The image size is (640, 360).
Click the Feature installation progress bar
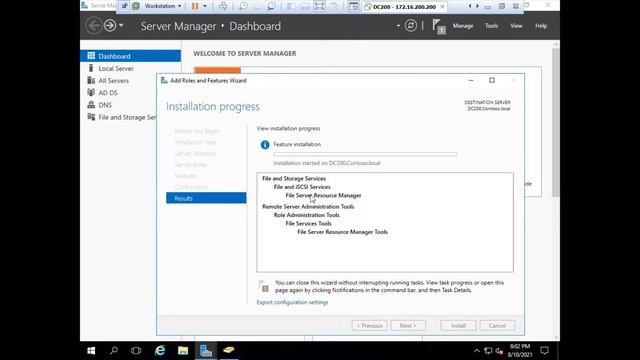pos(365,154)
